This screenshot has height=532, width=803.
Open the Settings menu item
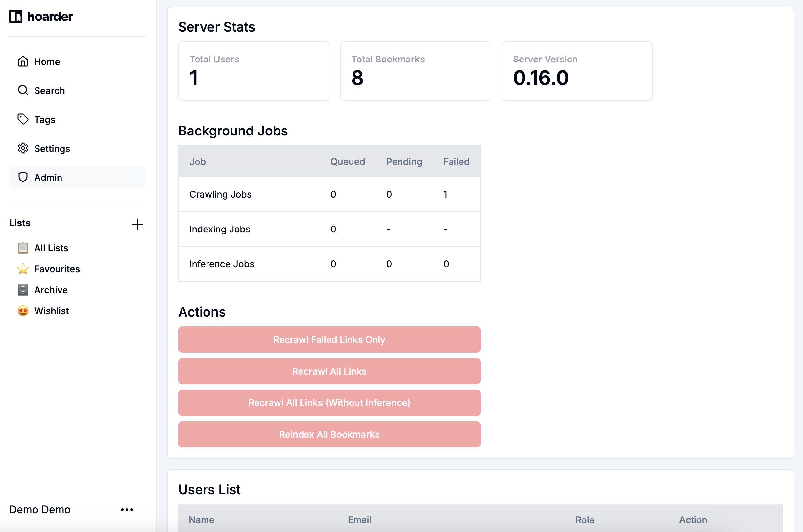pos(52,149)
